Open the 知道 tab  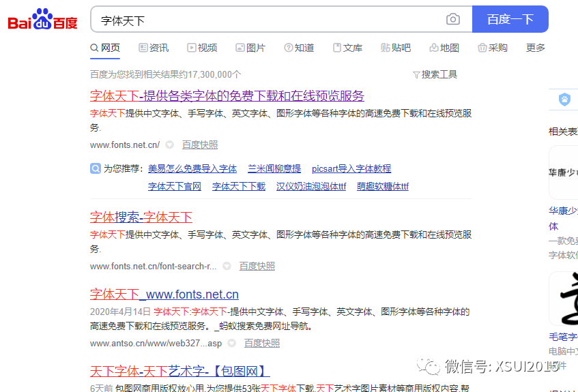click(x=299, y=48)
